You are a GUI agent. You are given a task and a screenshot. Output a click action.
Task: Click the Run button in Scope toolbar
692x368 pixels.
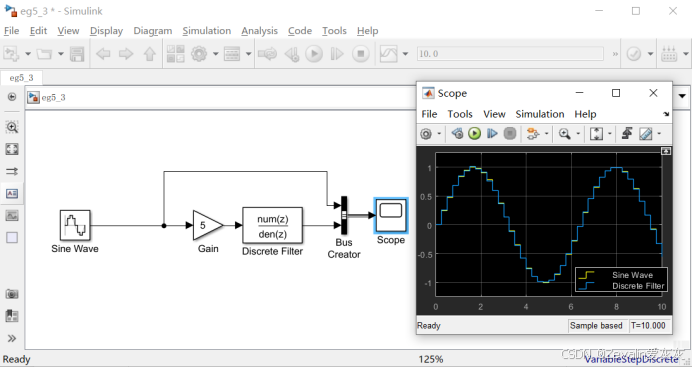(x=474, y=133)
